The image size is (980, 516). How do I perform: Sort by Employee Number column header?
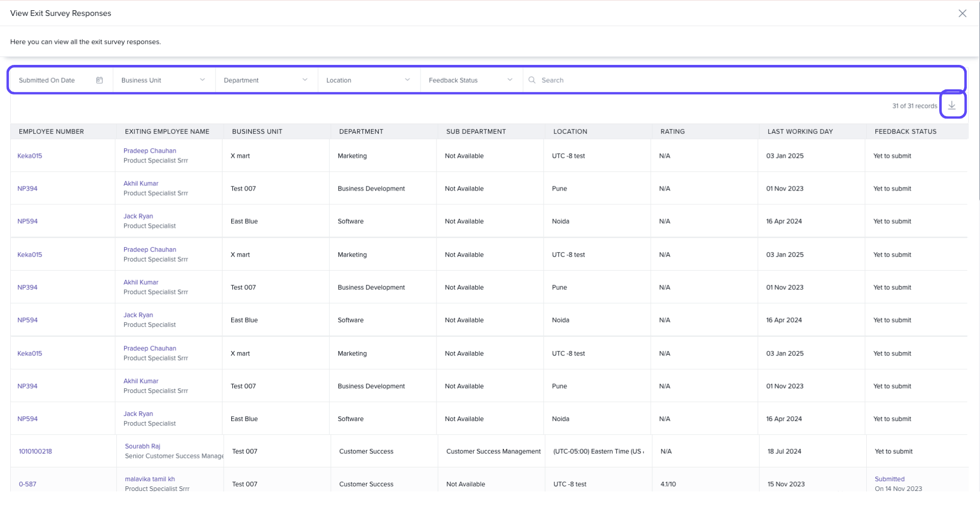pos(51,131)
